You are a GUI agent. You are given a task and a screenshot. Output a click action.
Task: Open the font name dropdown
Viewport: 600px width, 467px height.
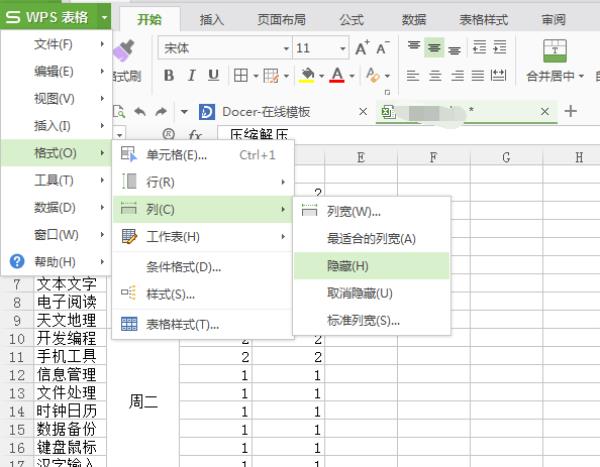click(285, 48)
